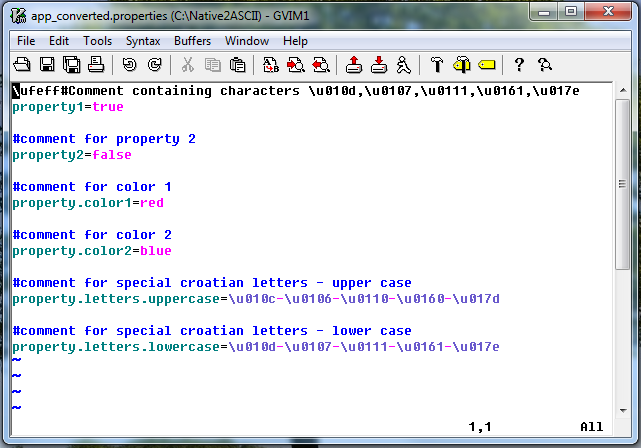
Task: Click the lower case croatian letters comment
Action: click(x=212, y=331)
